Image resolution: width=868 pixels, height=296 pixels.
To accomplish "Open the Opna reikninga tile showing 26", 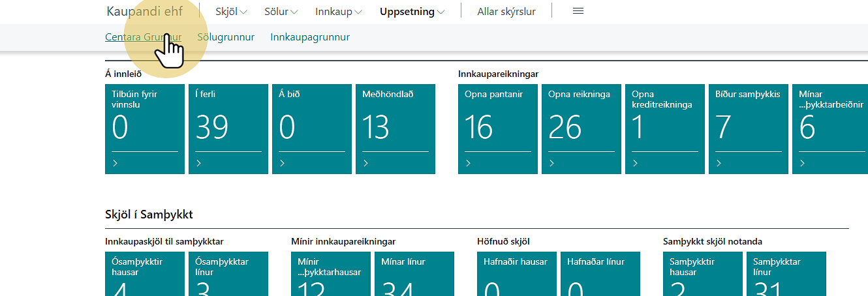I will point(581,129).
